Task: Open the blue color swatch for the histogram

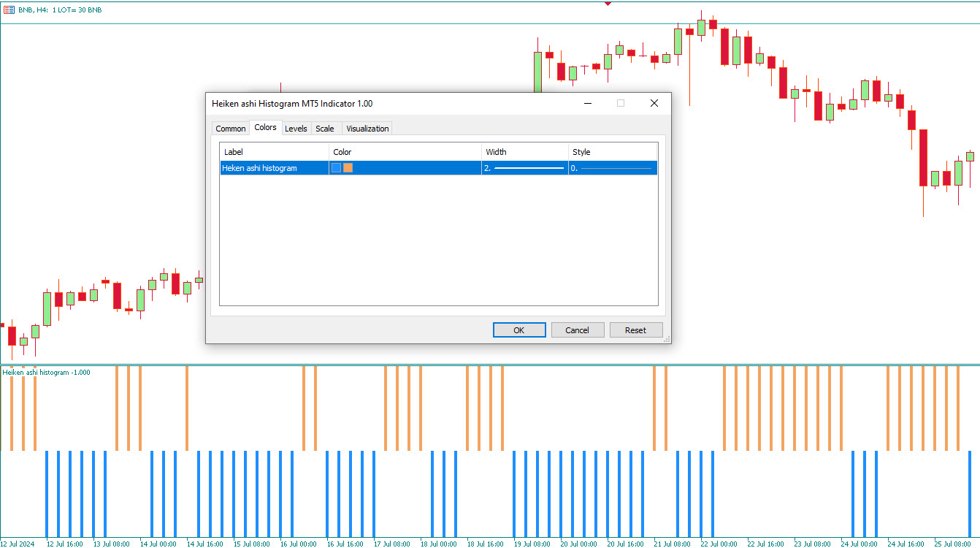Action: pos(335,167)
